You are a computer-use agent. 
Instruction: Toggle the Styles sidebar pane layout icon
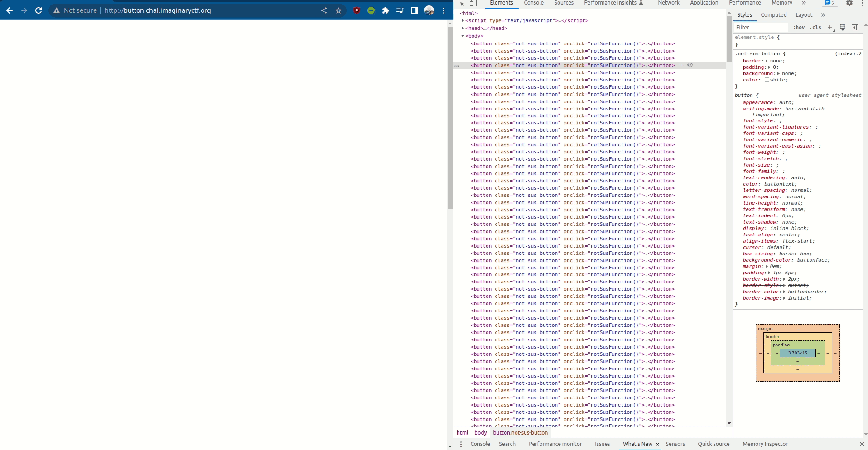(855, 27)
